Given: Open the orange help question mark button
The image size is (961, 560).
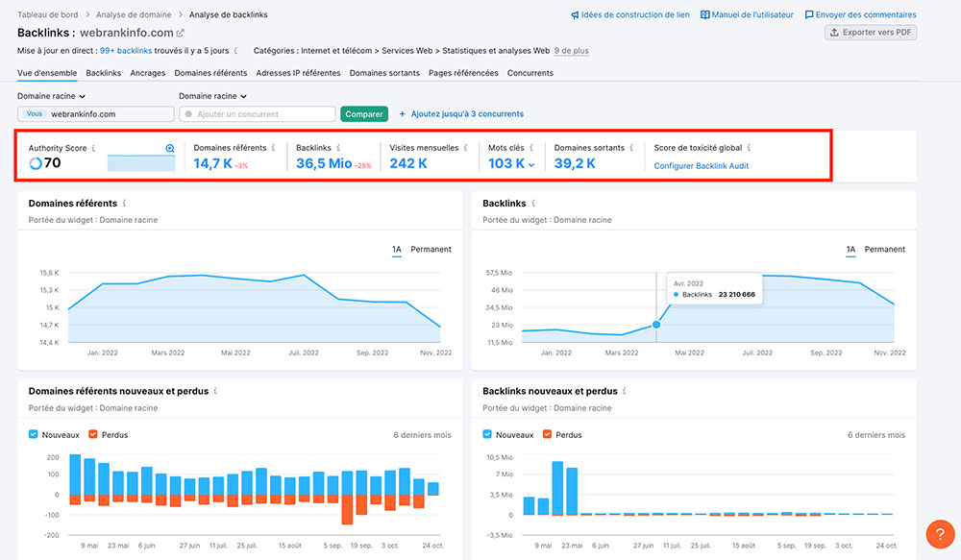Looking at the screenshot, I should (x=940, y=534).
